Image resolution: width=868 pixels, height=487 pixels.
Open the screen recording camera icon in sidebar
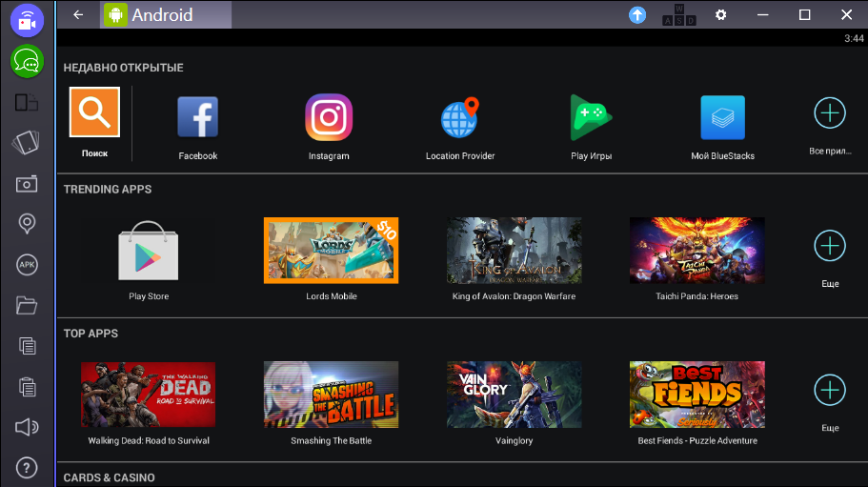tap(27, 20)
